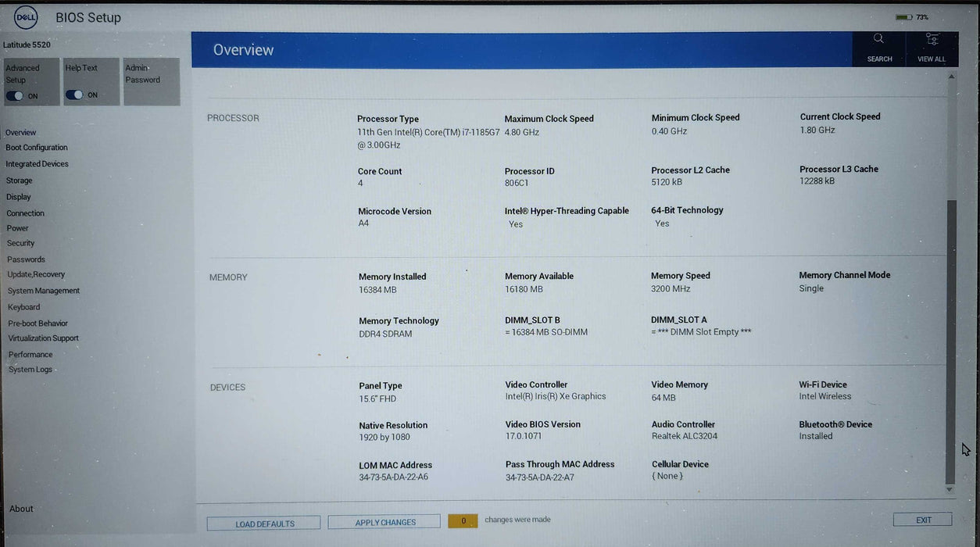980x547 pixels.
Task: Open the Keyboard section
Action: [24, 307]
